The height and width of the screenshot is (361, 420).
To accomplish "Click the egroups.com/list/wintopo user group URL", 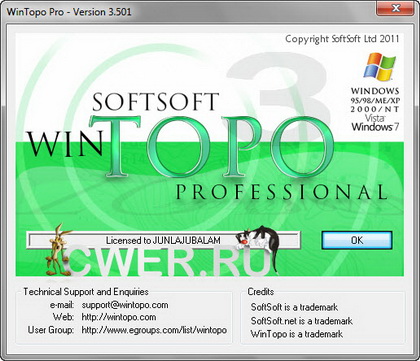I will 154,330.
